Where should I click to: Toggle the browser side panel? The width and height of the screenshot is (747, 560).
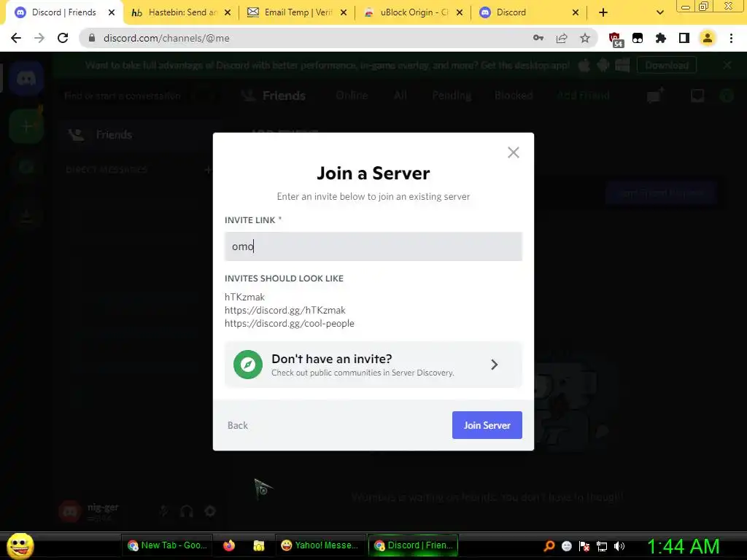tap(684, 38)
